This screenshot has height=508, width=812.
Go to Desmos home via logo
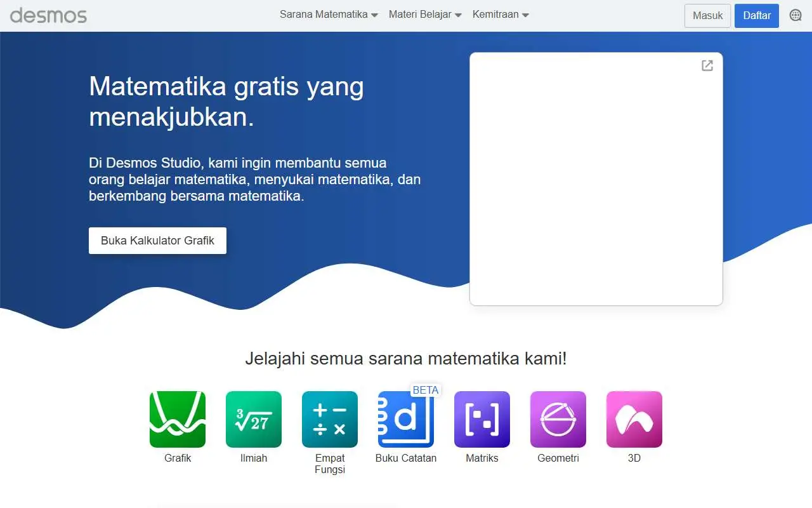(48, 15)
